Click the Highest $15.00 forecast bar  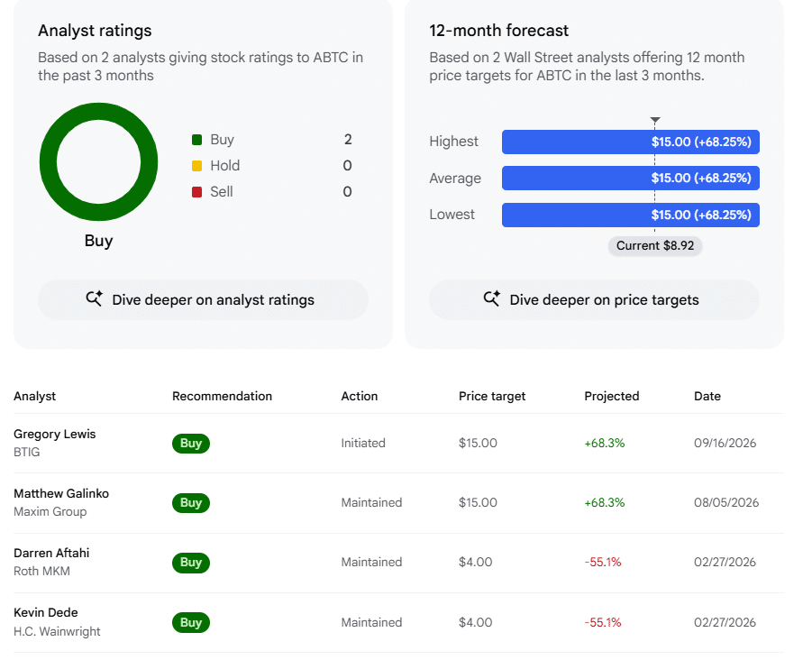tap(631, 142)
